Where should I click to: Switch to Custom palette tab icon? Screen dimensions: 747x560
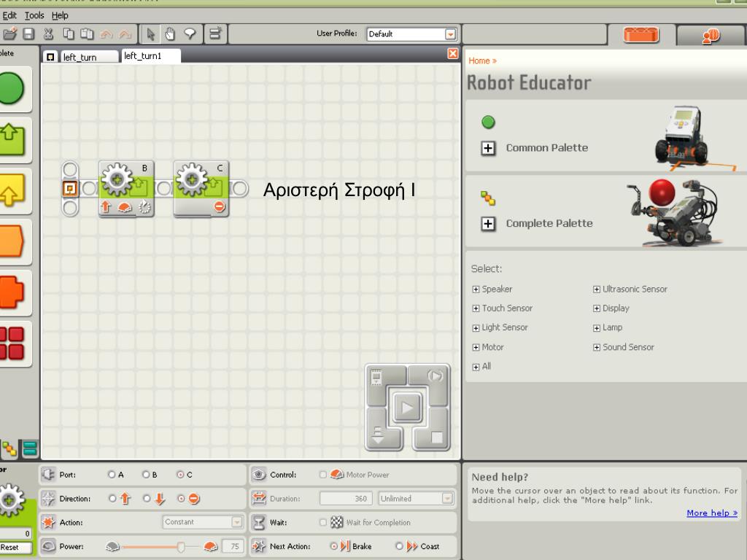coord(29,448)
